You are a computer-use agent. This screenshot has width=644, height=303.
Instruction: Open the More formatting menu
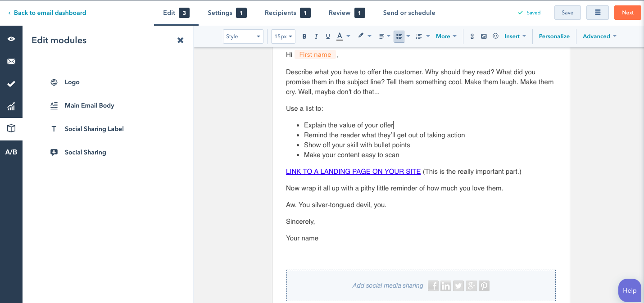point(446,36)
